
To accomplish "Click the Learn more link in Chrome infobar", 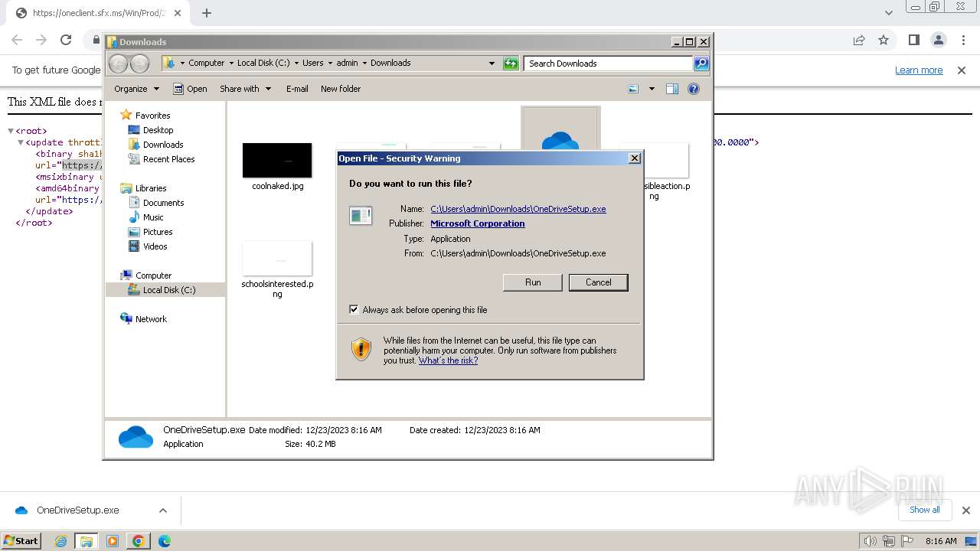I will click(919, 70).
